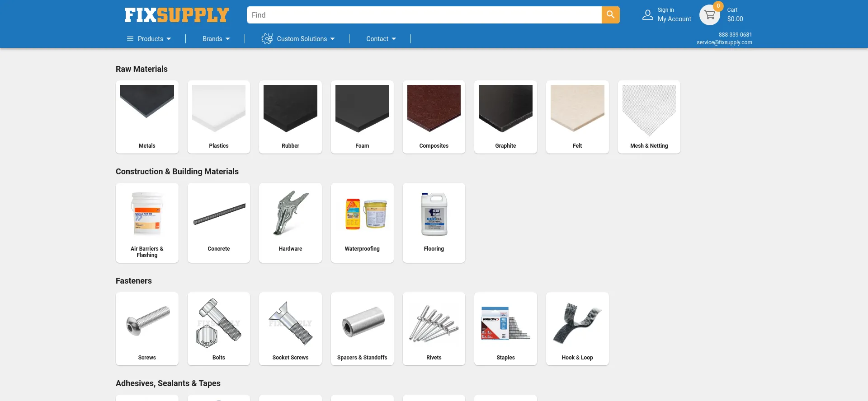Click the service@fixsupply.com email link
868x401 pixels.
pyautogui.click(x=724, y=42)
